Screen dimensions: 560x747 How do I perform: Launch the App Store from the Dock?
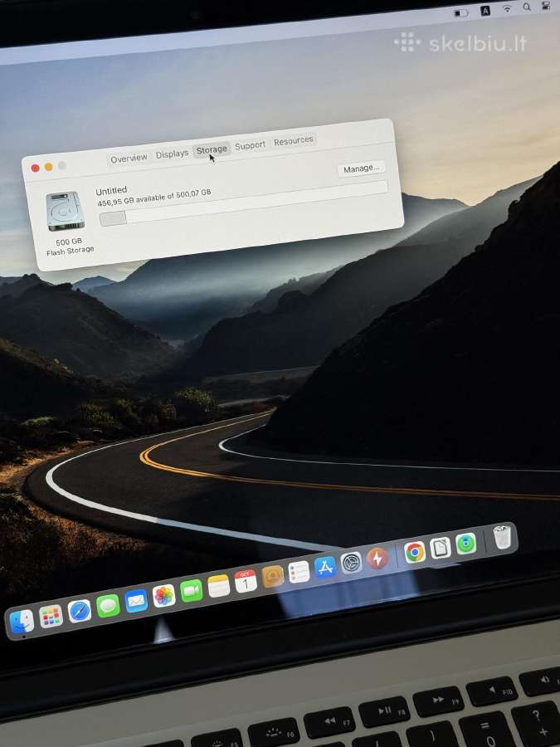(325, 567)
